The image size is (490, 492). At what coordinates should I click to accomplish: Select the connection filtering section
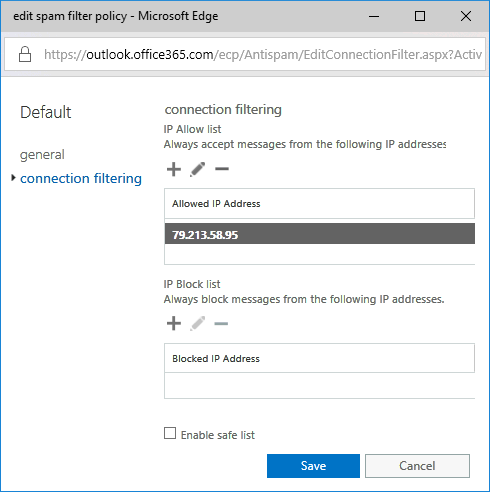coord(81,179)
